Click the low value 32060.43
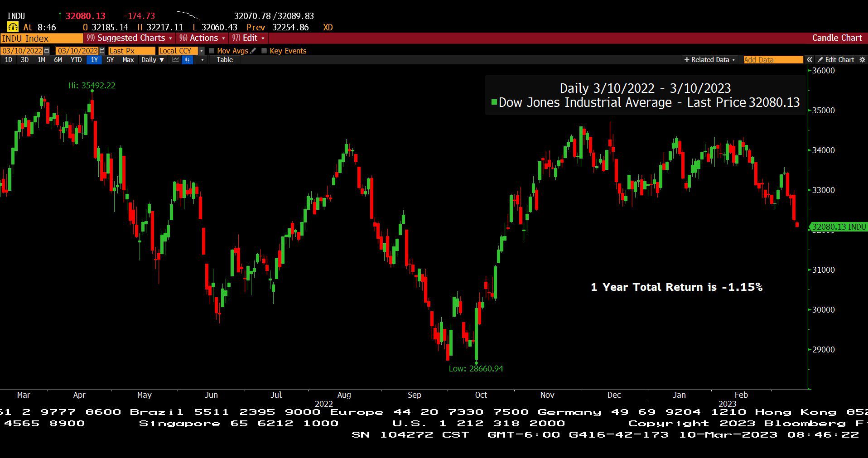868x458 pixels. (x=219, y=28)
